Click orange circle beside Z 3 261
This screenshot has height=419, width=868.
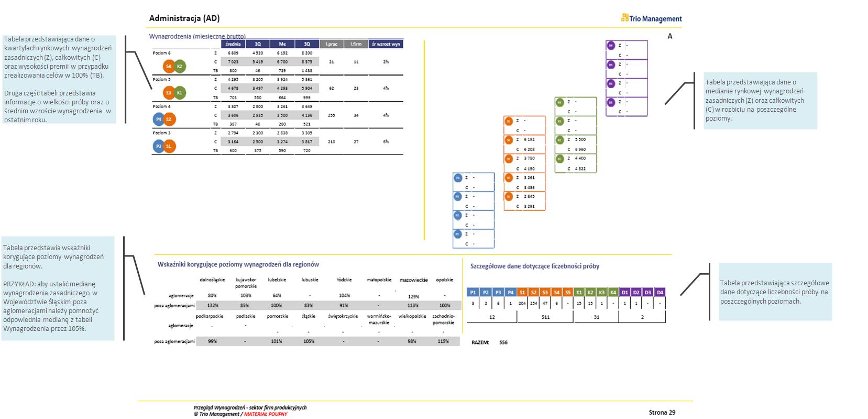(509, 178)
